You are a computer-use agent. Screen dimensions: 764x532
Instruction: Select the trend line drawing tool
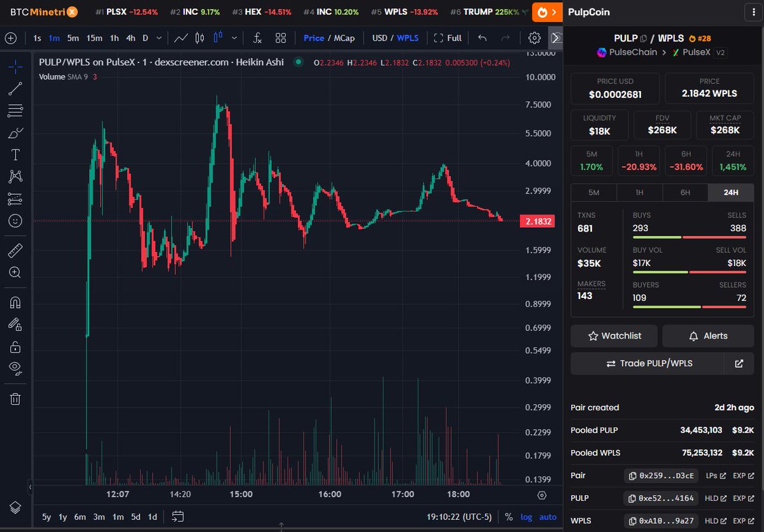coord(15,88)
